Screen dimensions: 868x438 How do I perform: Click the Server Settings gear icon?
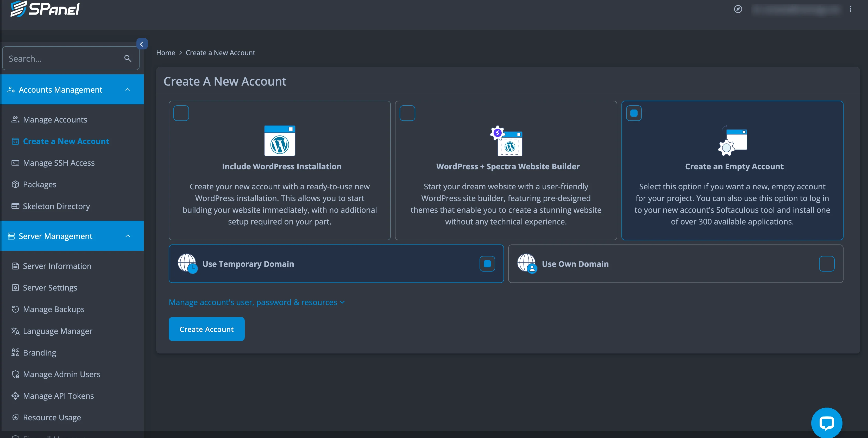(x=15, y=287)
